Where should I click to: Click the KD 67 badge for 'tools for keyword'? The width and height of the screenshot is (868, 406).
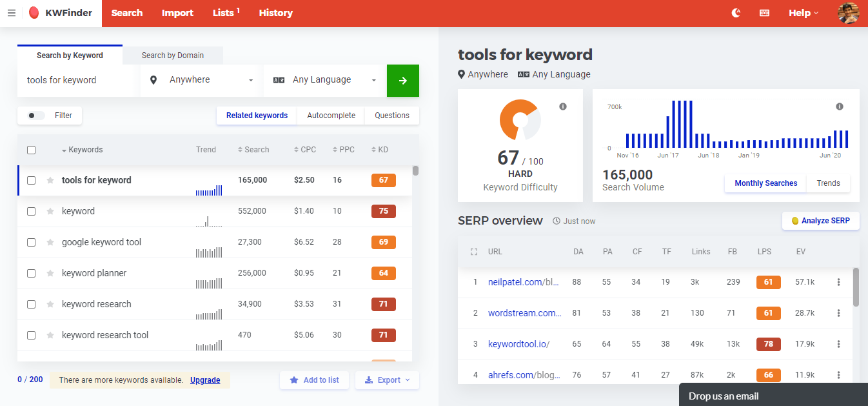(384, 180)
